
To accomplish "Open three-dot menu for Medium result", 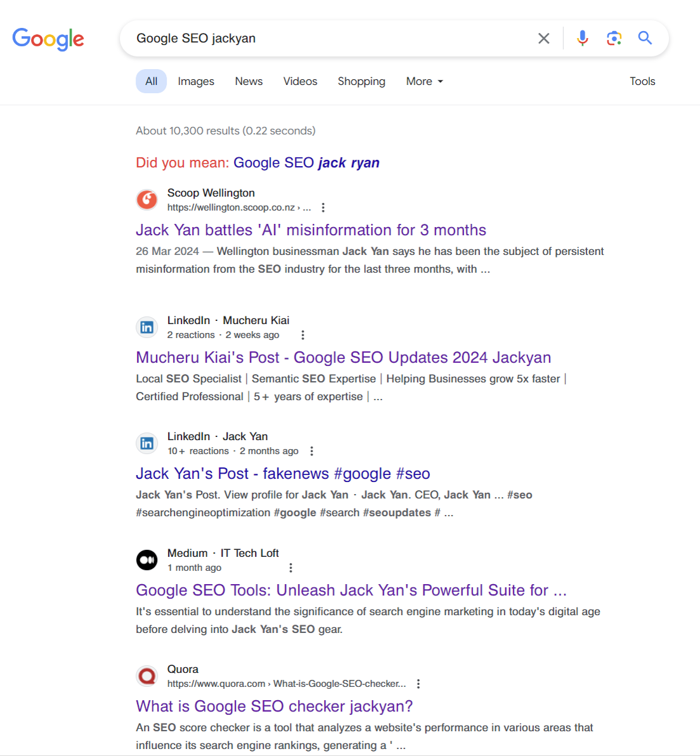I will pos(290,568).
